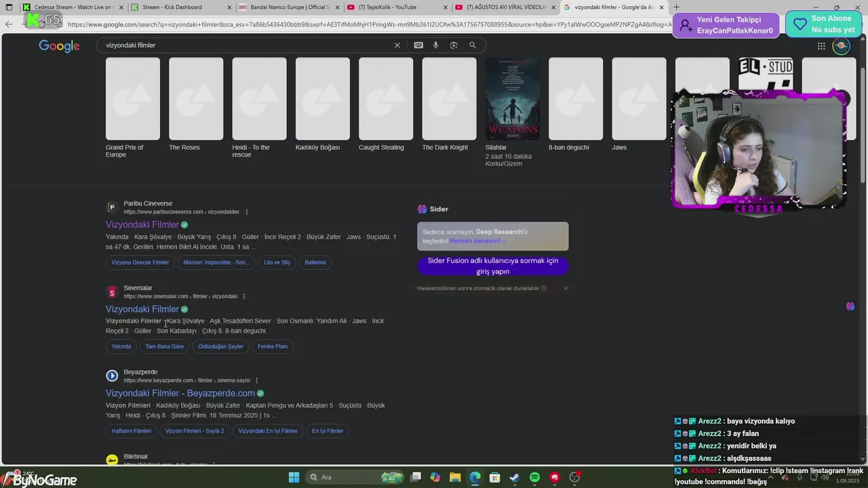Click the Mission: Impossible chip

pyautogui.click(x=216, y=262)
